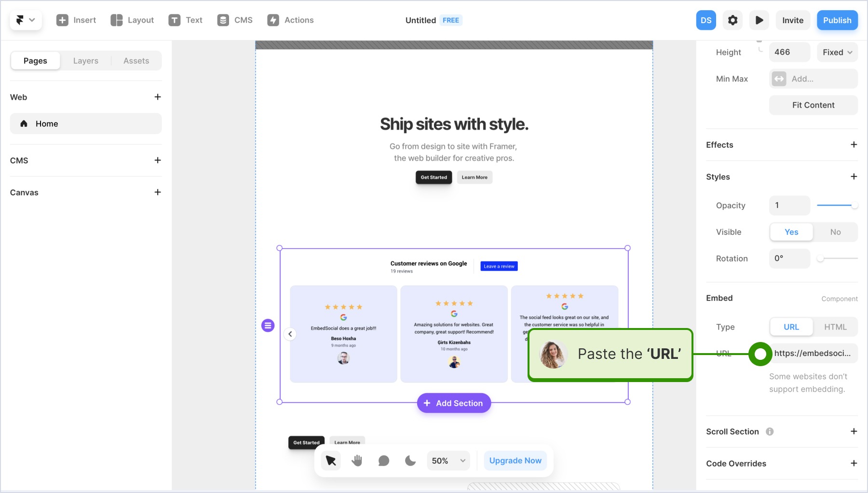Open the Fixed height type dropdown
This screenshot has width=868, height=493.
[x=837, y=52]
